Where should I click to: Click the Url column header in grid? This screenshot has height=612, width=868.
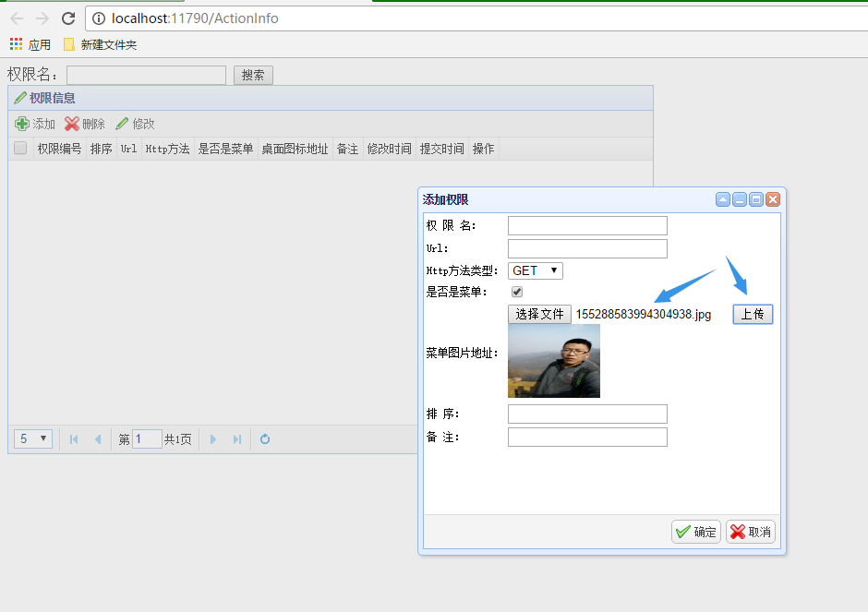point(129,149)
